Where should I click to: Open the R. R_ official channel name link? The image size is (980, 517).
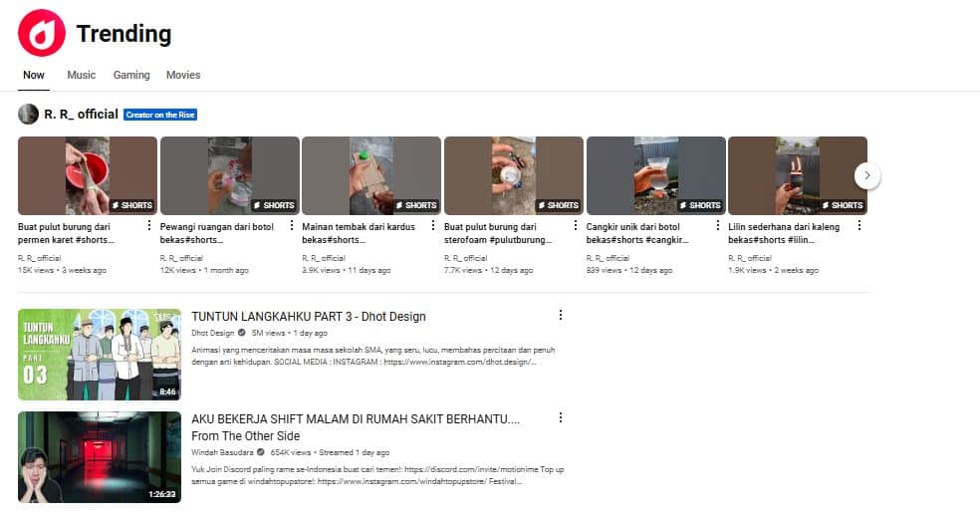[81, 115]
